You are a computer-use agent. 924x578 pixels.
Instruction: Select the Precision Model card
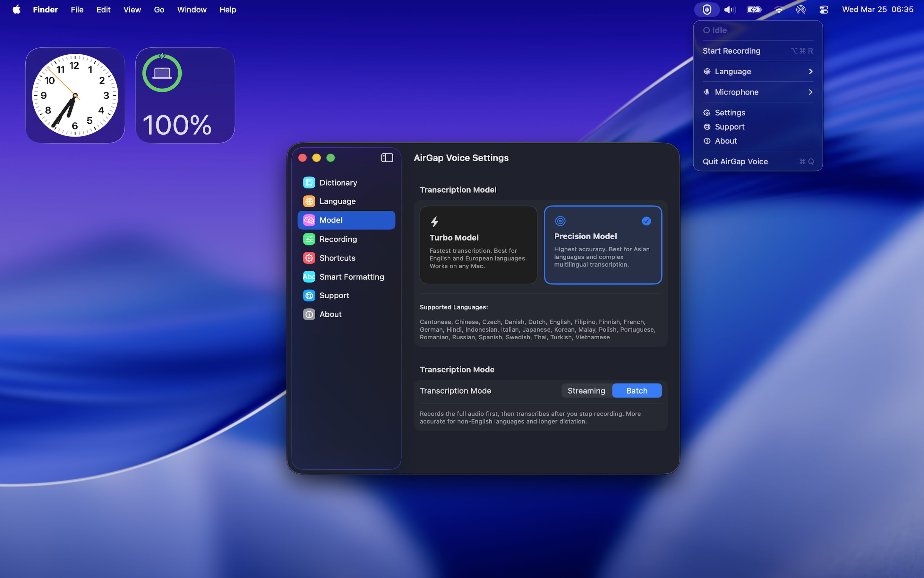(603, 245)
